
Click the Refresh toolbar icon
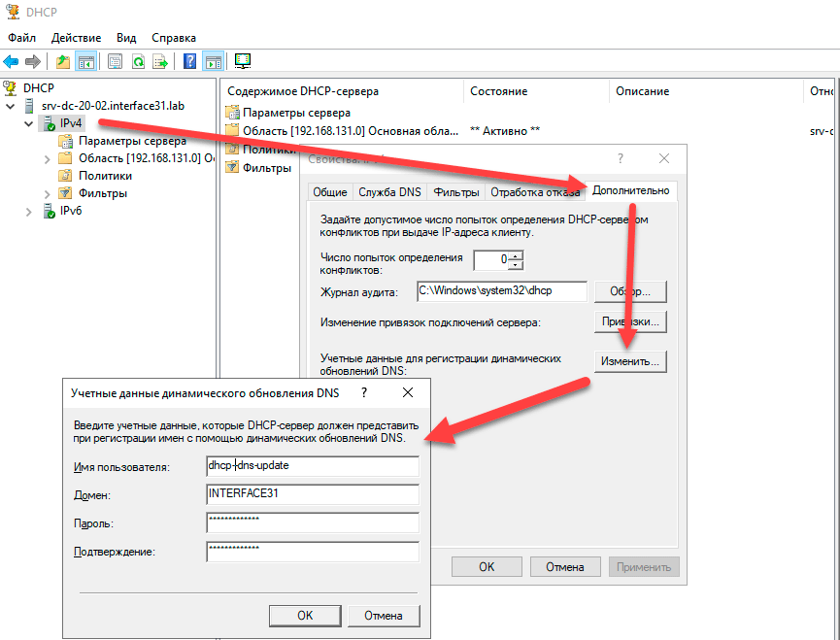(138, 61)
